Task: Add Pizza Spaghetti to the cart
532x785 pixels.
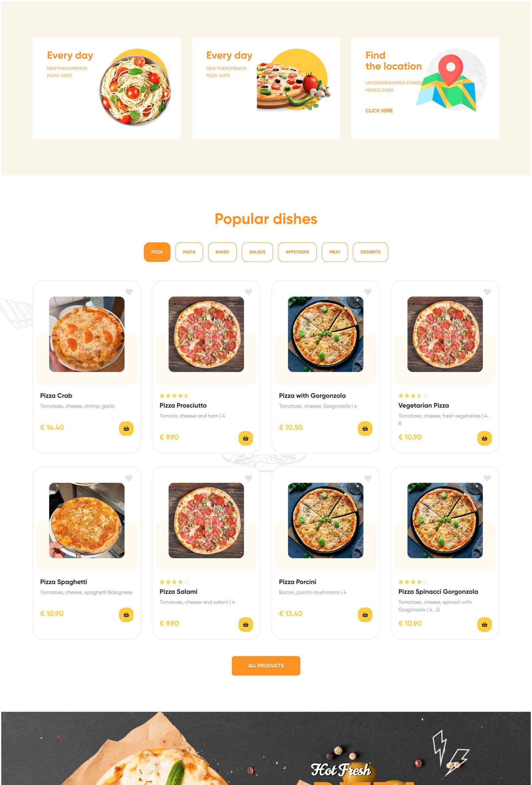Action: coord(126,614)
